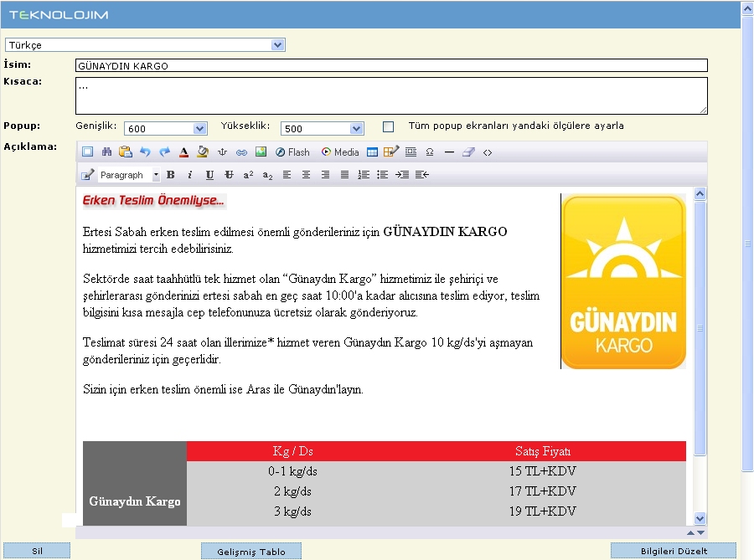Switch to HTML source view icon

[x=488, y=152]
